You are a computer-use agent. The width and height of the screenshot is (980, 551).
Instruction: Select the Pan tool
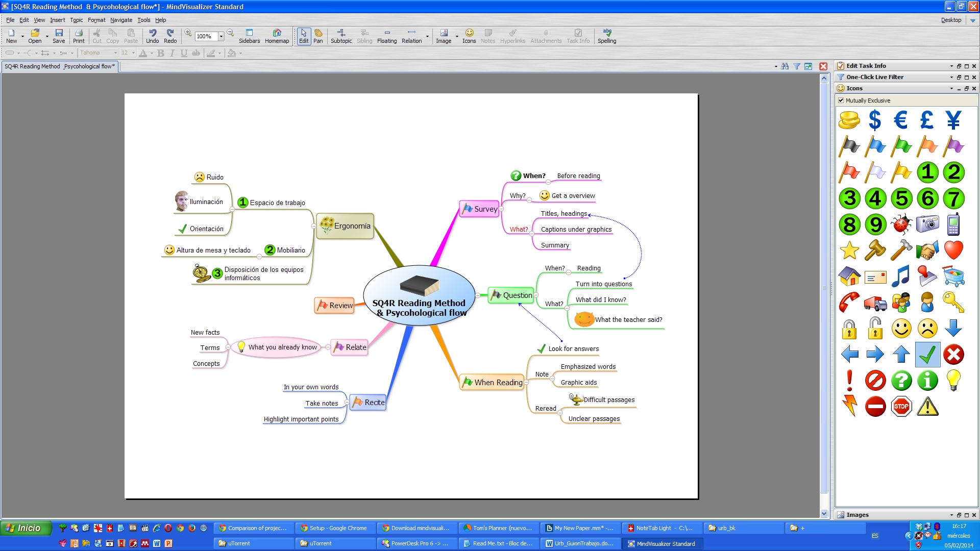(x=318, y=36)
